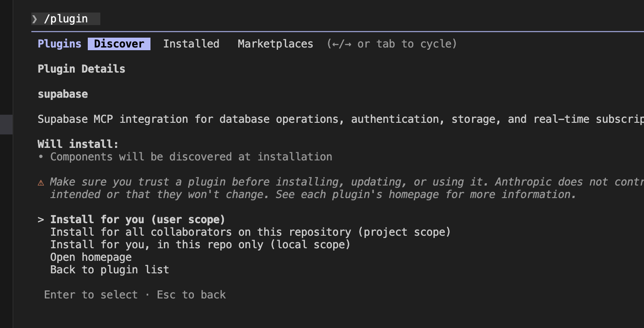Choose Install for you (user scope)
Image resolution: width=644 pixels, height=328 pixels.
(x=137, y=220)
